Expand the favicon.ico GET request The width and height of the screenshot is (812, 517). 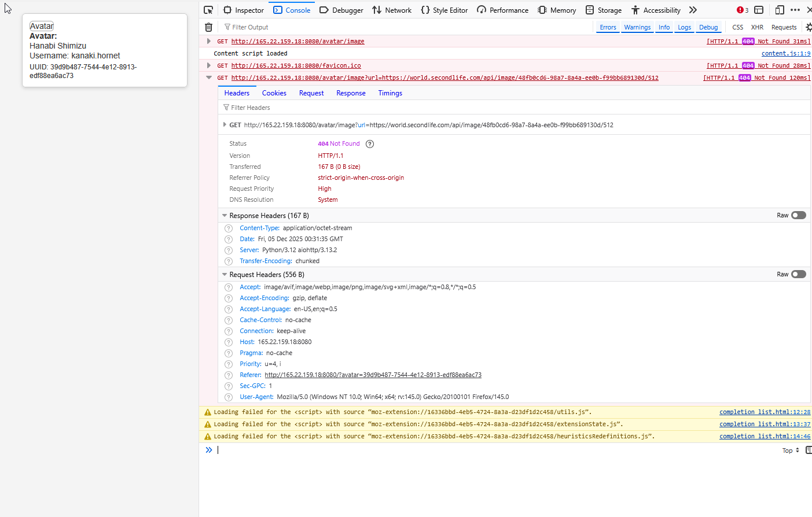209,65
